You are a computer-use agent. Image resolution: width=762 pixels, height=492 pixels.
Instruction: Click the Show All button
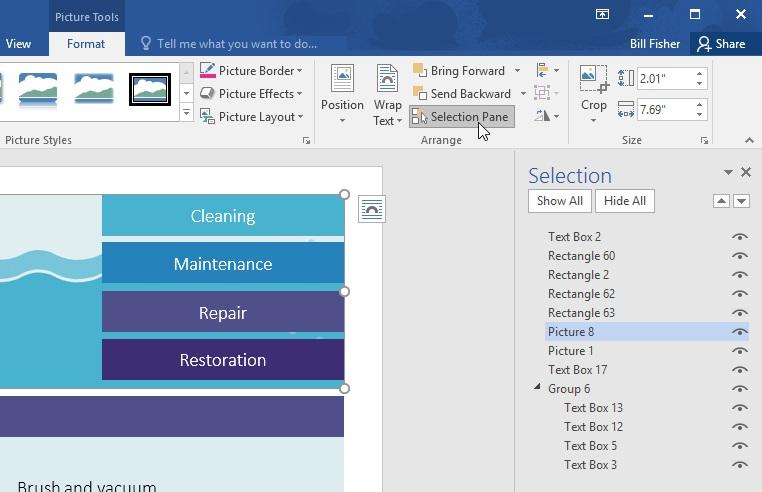(x=559, y=201)
